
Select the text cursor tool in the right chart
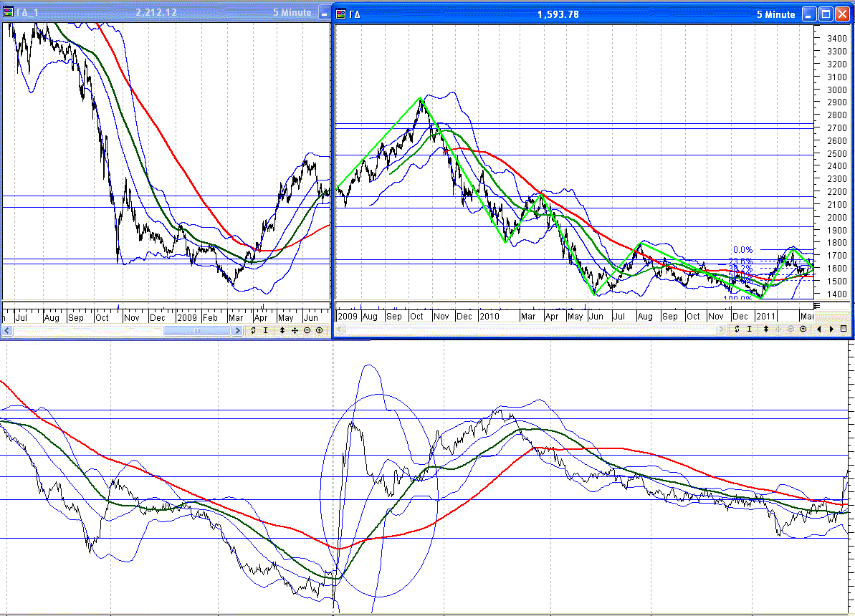point(749,329)
